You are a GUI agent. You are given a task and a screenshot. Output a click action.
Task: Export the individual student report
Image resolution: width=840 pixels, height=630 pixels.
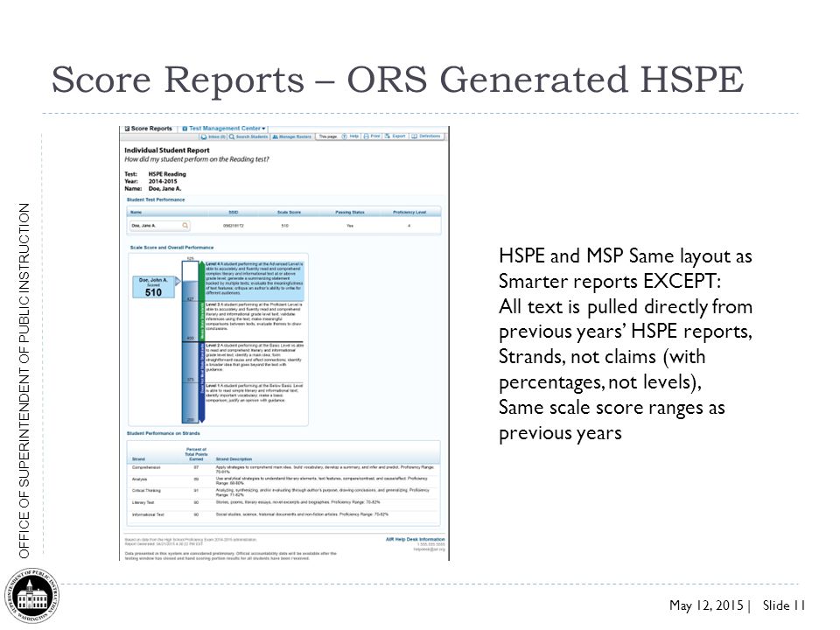click(395, 136)
